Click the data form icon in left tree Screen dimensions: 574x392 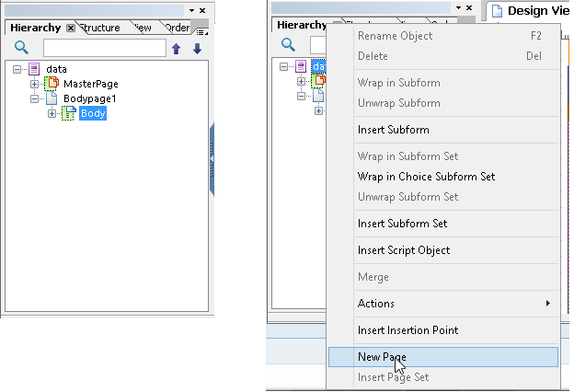34,69
